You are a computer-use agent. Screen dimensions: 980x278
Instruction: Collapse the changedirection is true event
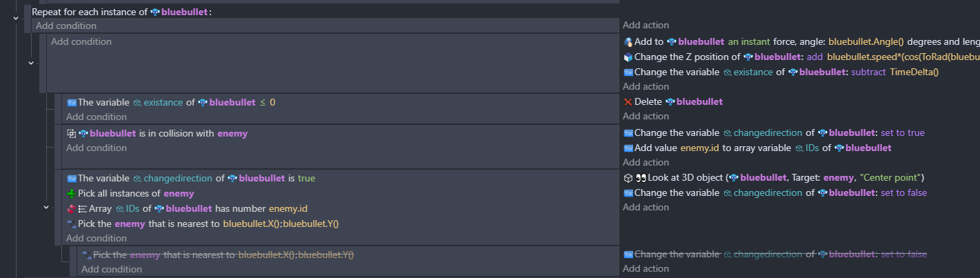[46, 207]
